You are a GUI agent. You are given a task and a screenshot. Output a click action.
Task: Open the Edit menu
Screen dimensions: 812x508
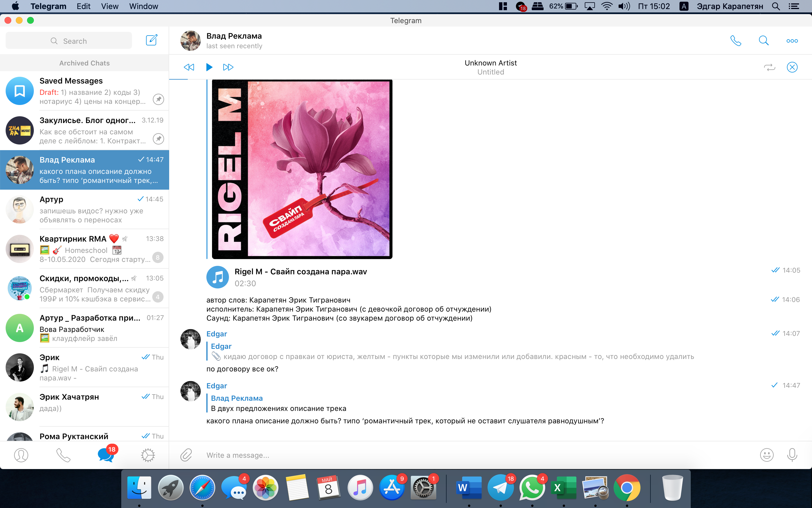pos(83,6)
